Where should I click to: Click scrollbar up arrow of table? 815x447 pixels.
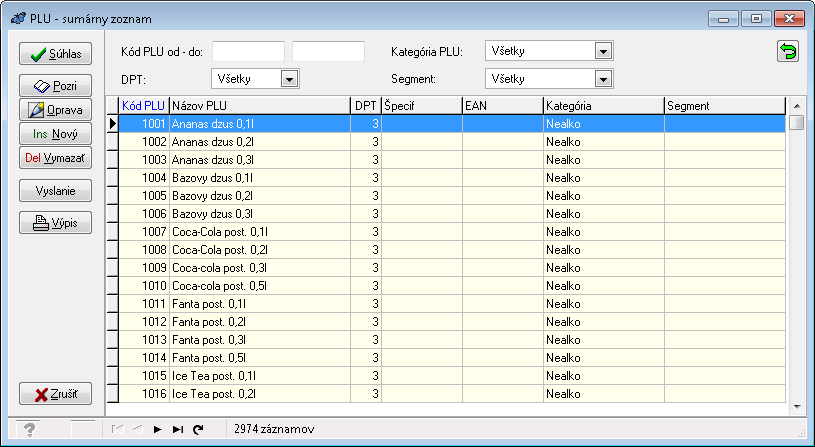(x=797, y=106)
